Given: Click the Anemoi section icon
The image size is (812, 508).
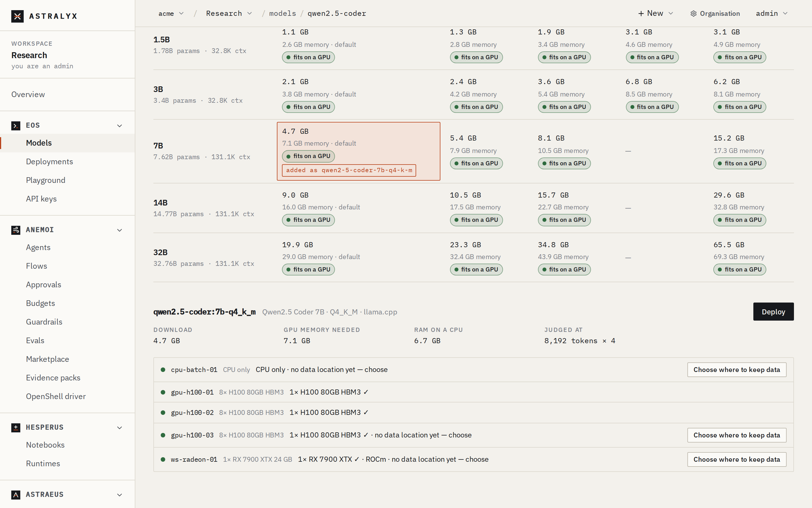Looking at the screenshot, I should pyautogui.click(x=16, y=230).
